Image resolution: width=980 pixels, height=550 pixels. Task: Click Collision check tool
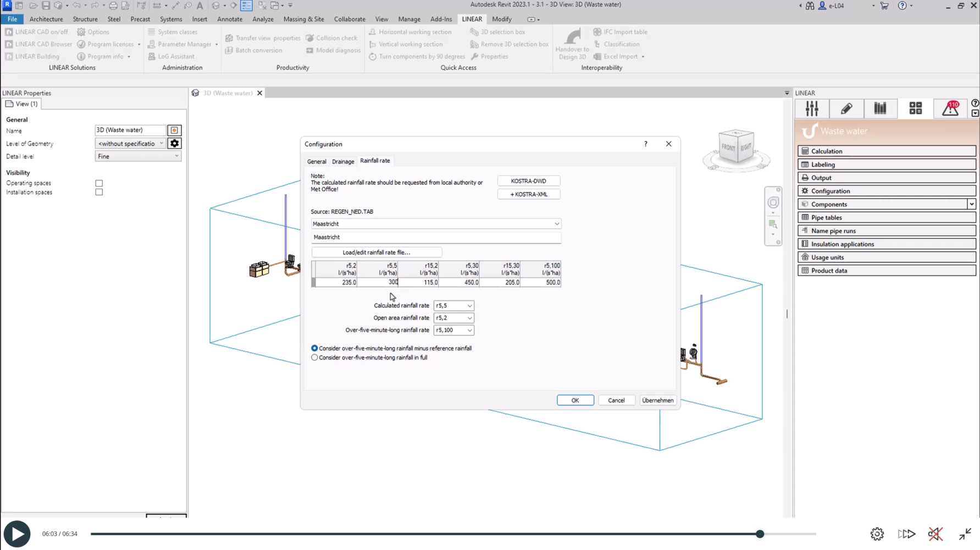(x=331, y=38)
